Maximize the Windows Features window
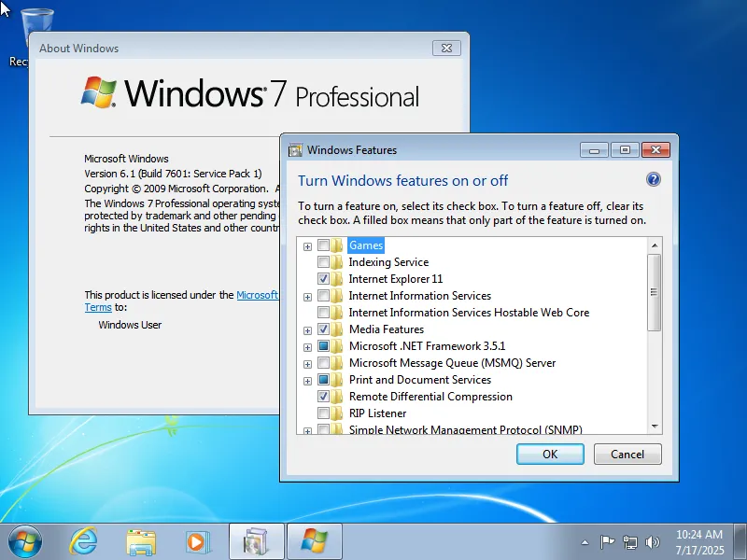 [625, 150]
